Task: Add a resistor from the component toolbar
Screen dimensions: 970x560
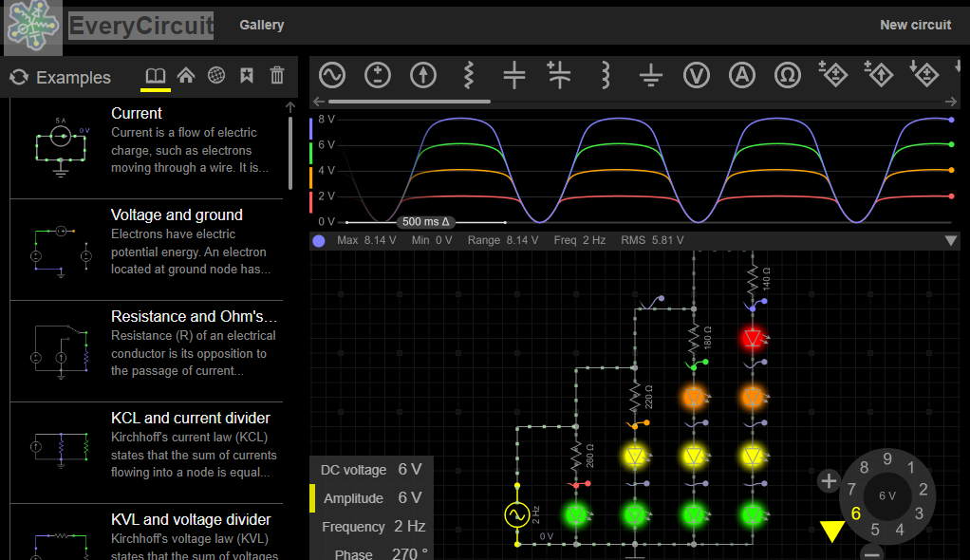Action: point(468,75)
